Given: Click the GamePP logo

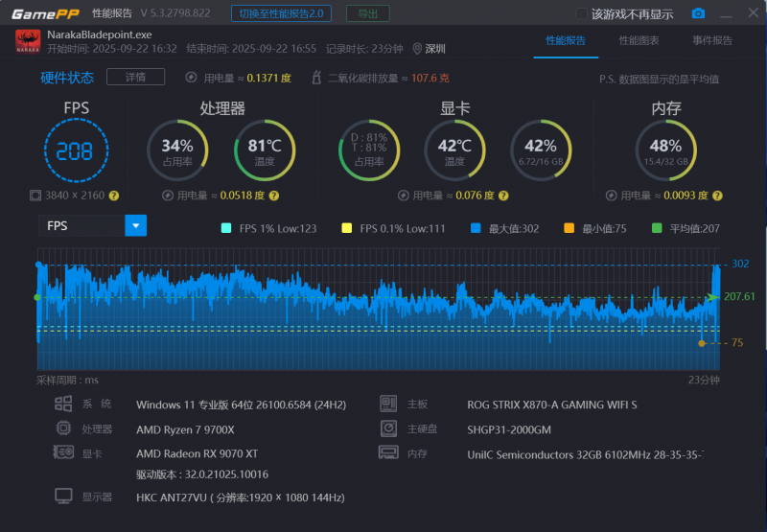Looking at the screenshot, I should (x=41, y=13).
